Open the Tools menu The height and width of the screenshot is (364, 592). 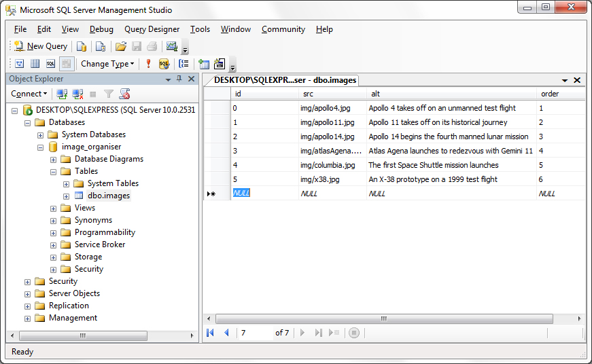[x=200, y=29]
